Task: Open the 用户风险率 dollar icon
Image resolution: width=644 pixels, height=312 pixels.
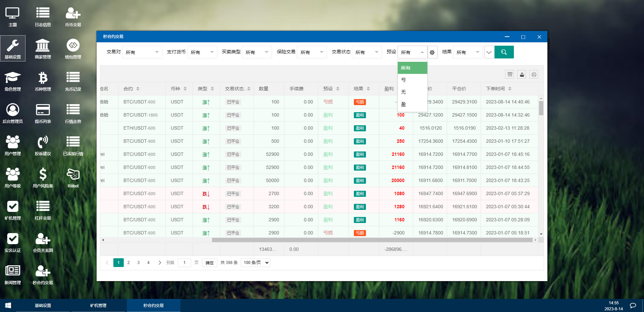Action: point(43,178)
